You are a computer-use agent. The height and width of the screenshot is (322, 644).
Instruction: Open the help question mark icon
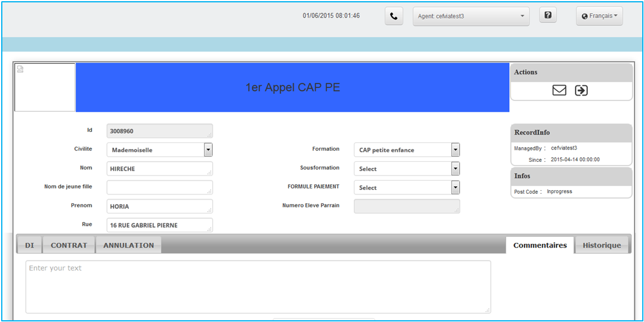point(548,15)
